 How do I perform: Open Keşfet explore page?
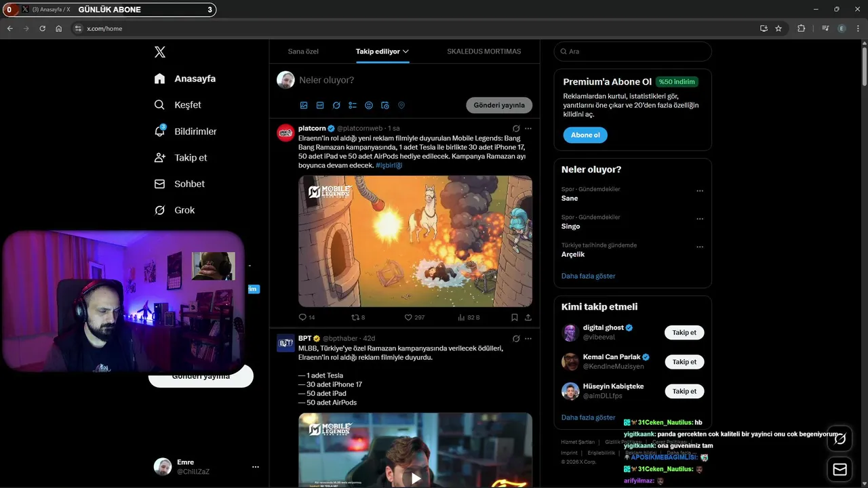[178, 105]
